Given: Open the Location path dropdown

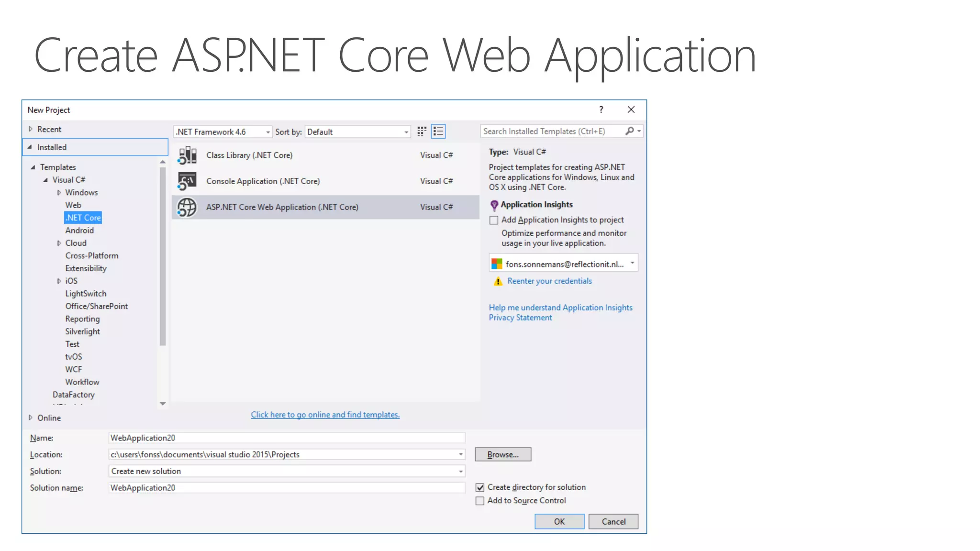Looking at the screenshot, I should (461, 454).
